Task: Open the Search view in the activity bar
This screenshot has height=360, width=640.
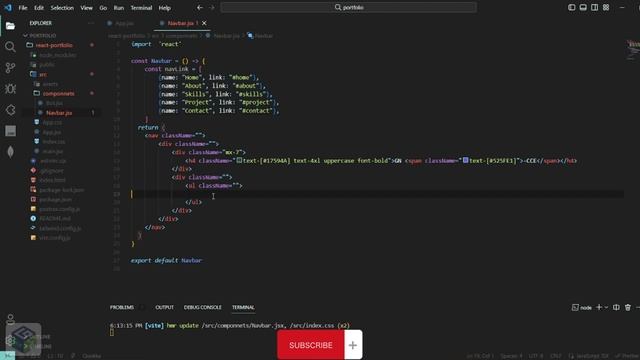Action: click(x=10, y=47)
